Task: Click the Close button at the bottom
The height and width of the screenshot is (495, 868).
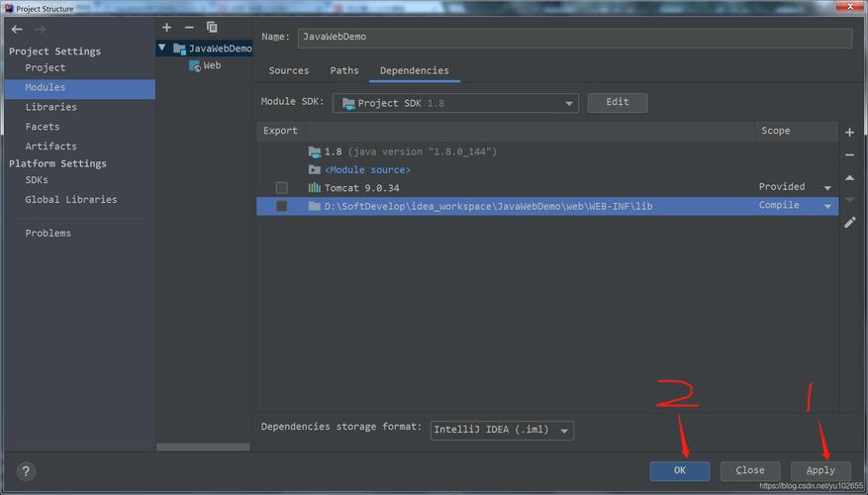Action: [x=750, y=470]
